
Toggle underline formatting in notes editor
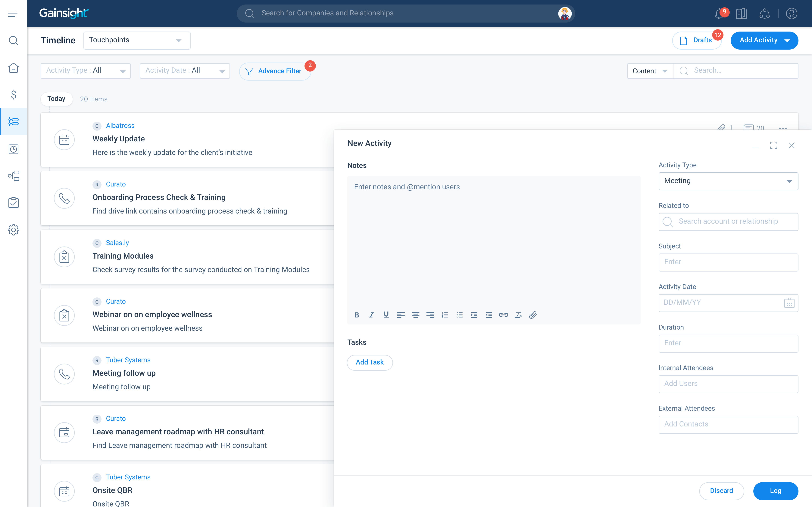(386, 315)
